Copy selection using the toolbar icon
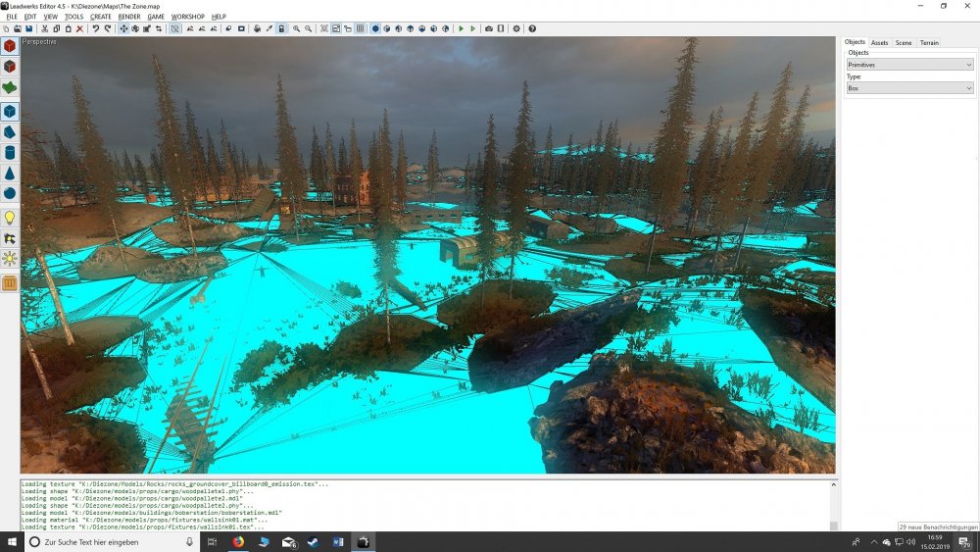The image size is (980, 552). click(56, 28)
